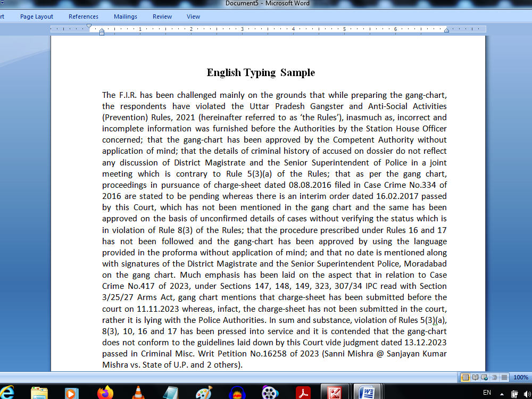The image size is (532, 399).
Task: Click the power plug tray icon
Action: click(x=514, y=393)
